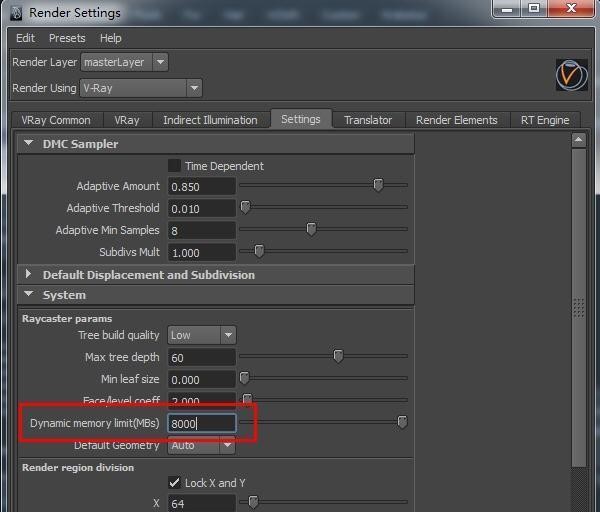Image resolution: width=600 pixels, height=512 pixels.
Task: Open the Edit menu
Action: (x=25, y=38)
